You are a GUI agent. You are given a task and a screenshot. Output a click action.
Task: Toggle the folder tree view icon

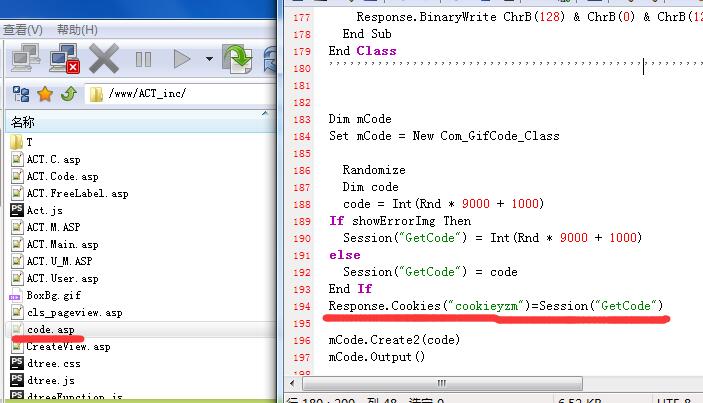(x=20, y=95)
